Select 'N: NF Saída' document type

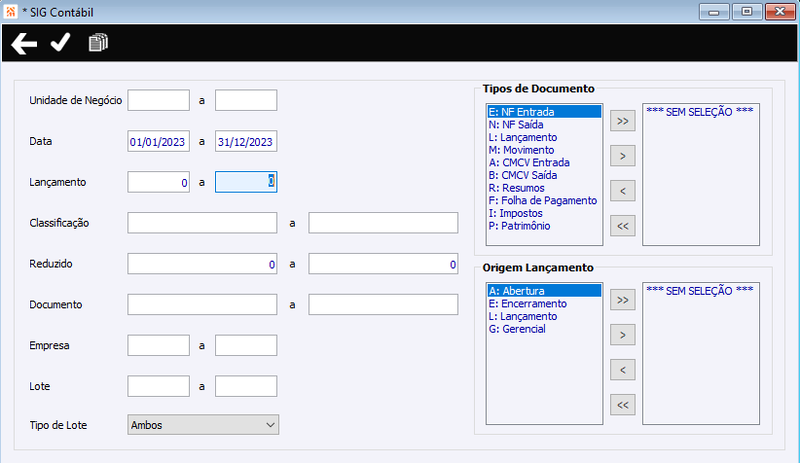tap(544, 125)
